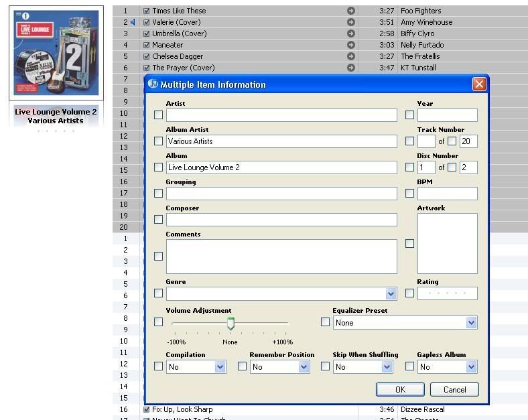This screenshot has width=528, height=420.
Task: Select the Valerie (Cover) track title
Action: tap(176, 22)
